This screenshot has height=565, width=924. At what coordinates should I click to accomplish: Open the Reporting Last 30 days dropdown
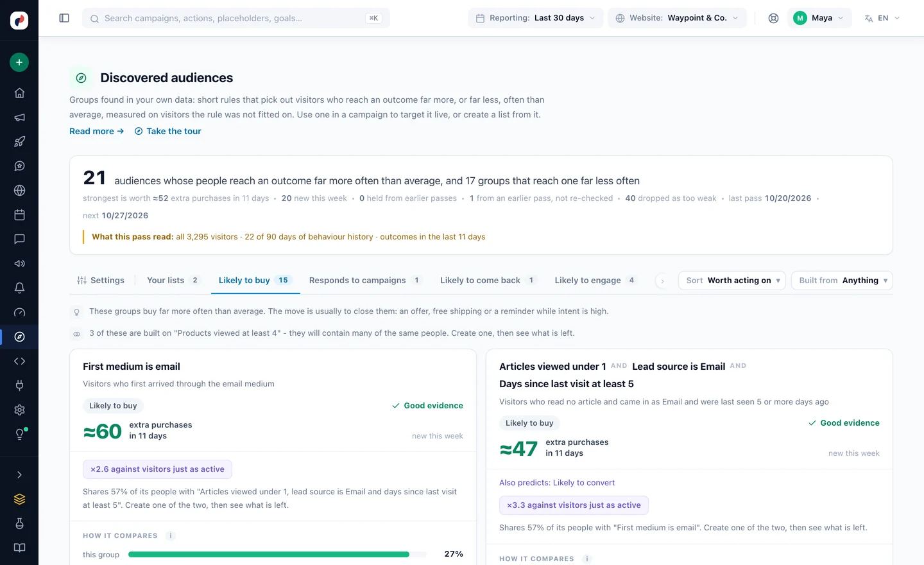coord(536,18)
